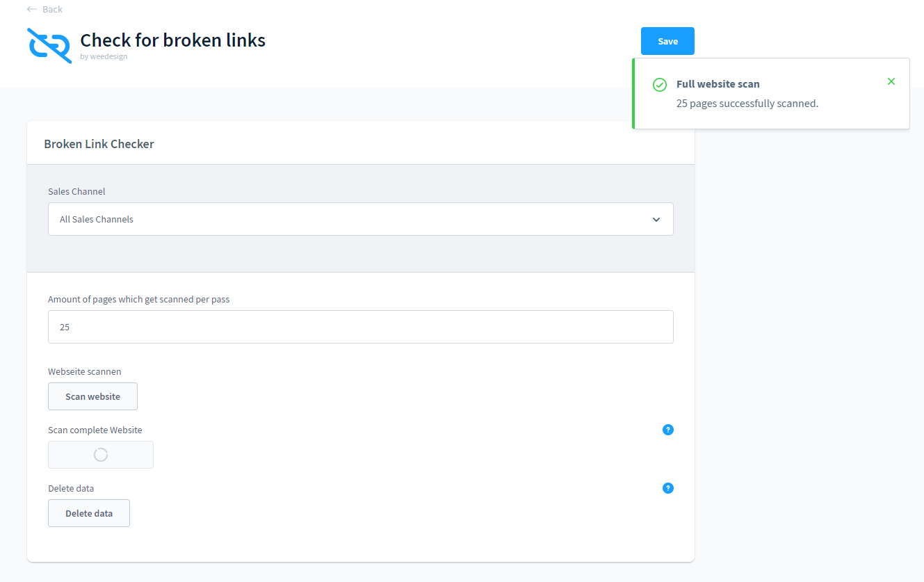Image resolution: width=924 pixels, height=582 pixels.
Task: Click the 'Scan complete Website' label
Action: 95,430
